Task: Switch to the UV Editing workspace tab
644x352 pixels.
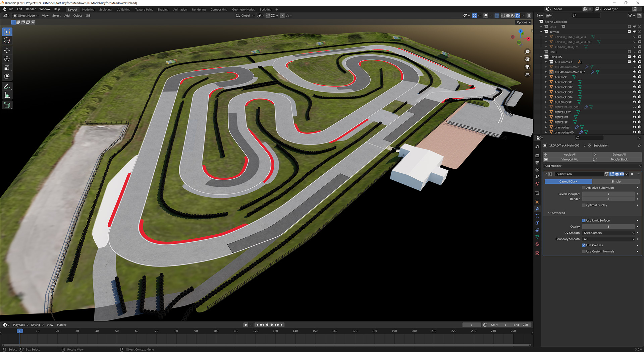Action: point(123,10)
